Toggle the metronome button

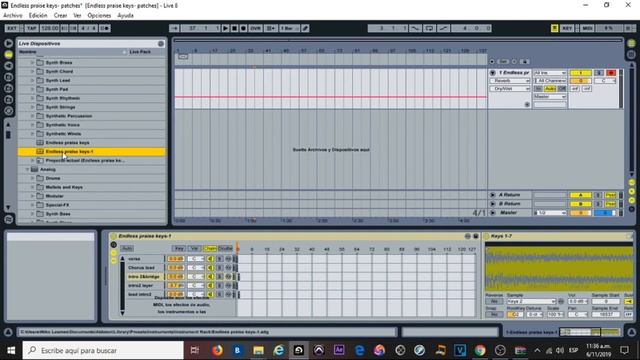pyautogui.click(x=105, y=28)
